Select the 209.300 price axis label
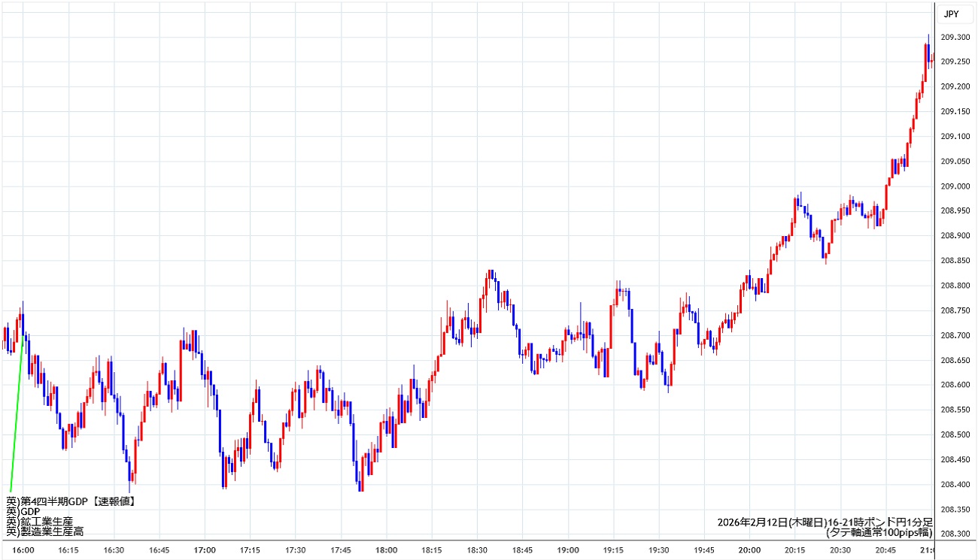 (955, 37)
